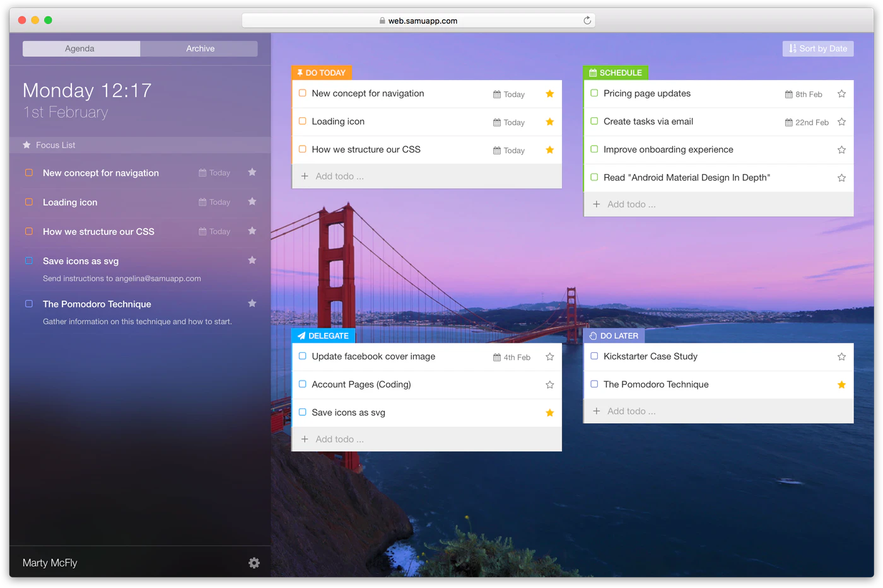The image size is (883, 588).
Task: Select the SCHEDULE list header
Action: click(x=616, y=72)
